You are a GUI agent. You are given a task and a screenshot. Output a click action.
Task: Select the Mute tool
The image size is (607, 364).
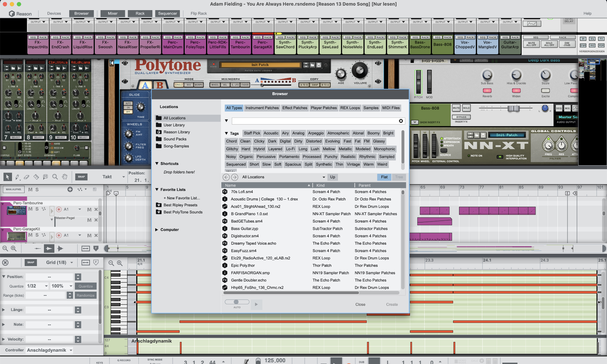[46, 177]
